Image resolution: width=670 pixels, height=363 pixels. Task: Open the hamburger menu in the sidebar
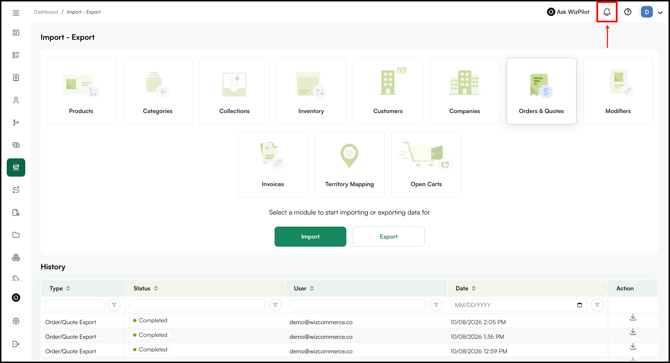(x=16, y=13)
